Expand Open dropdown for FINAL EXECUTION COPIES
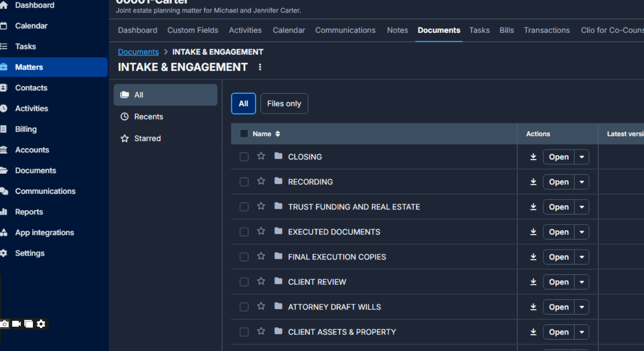644x351 pixels. (582, 257)
